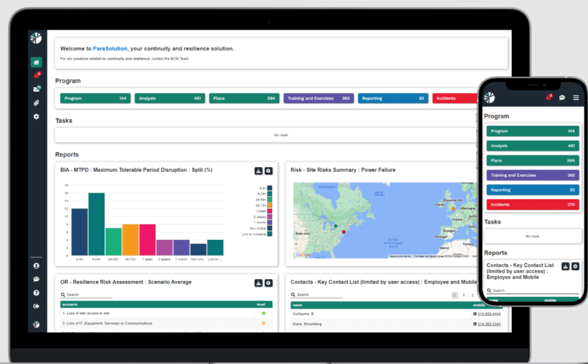Click the help question mark icon in sidebar

(x=36, y=292)
